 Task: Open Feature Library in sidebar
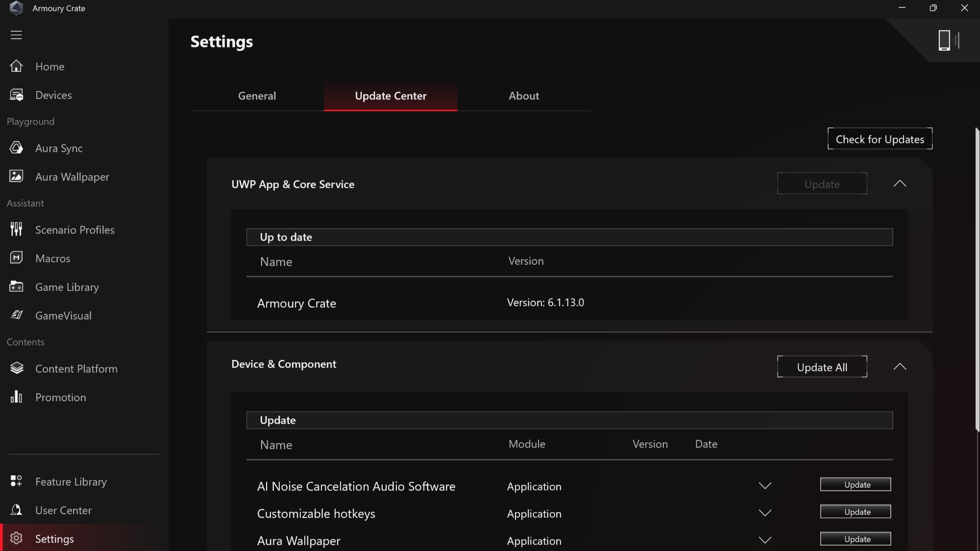71,482
